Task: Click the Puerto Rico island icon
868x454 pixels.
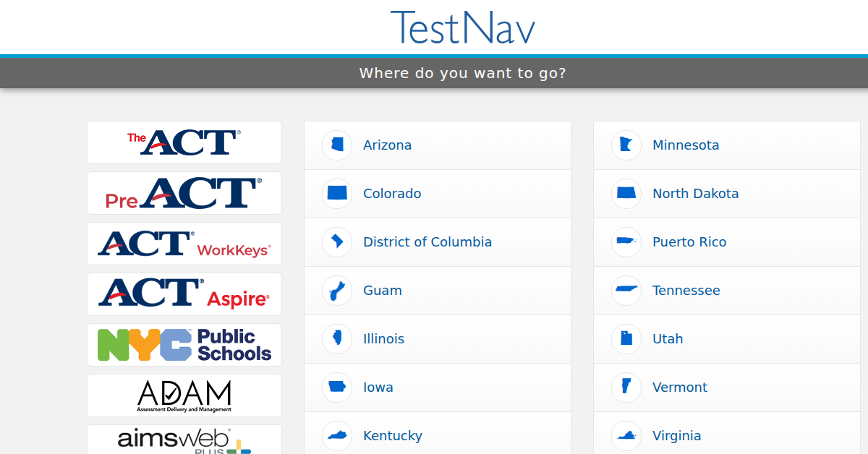Action: pos(626,242)
